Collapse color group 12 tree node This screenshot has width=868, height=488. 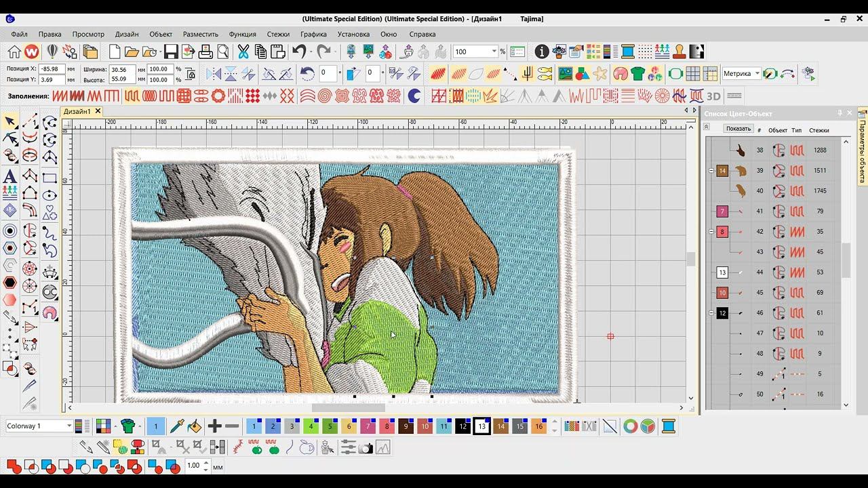click(711, 313)
